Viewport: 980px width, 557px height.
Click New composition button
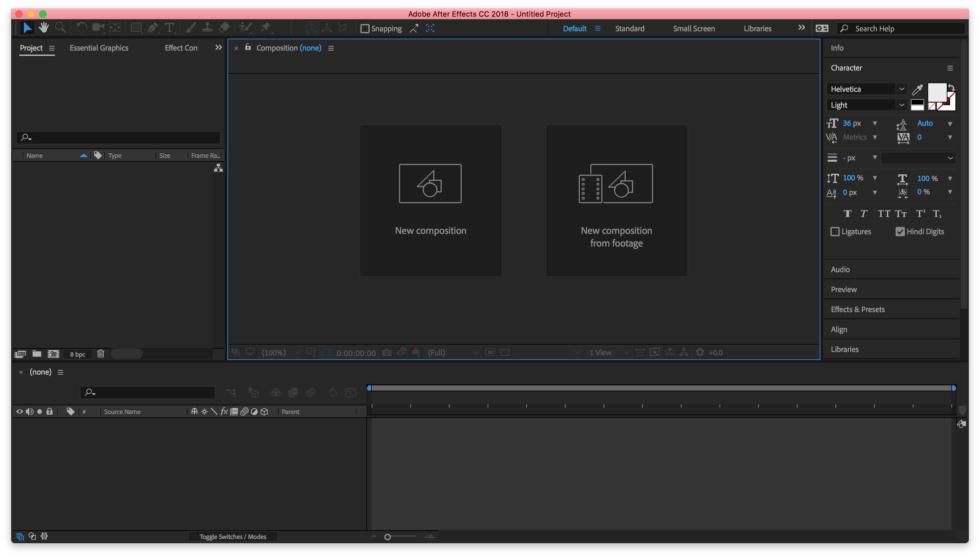[431, 200]
